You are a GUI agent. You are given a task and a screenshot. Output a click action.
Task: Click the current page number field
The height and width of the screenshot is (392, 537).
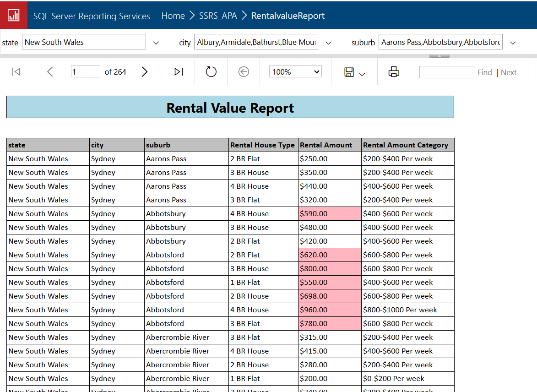(85, 72)
